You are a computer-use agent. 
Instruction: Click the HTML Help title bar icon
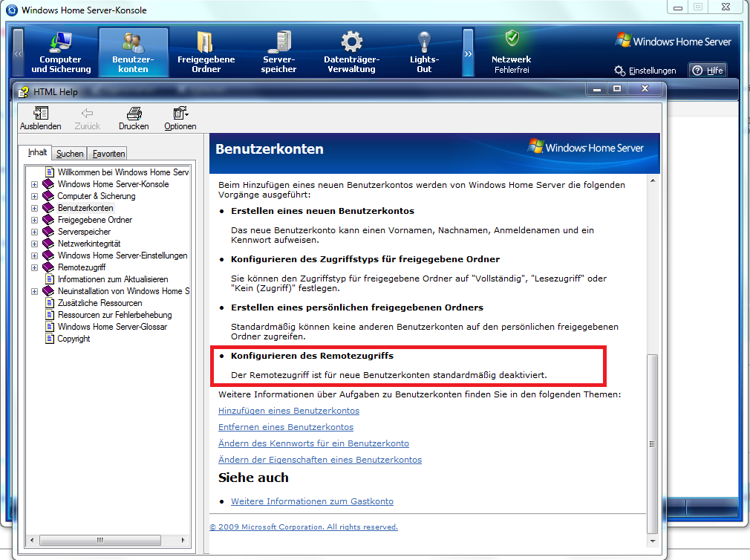click(23, 92)
